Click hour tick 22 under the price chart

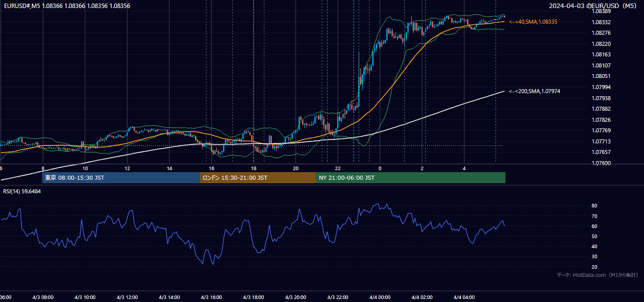[338, 168]
